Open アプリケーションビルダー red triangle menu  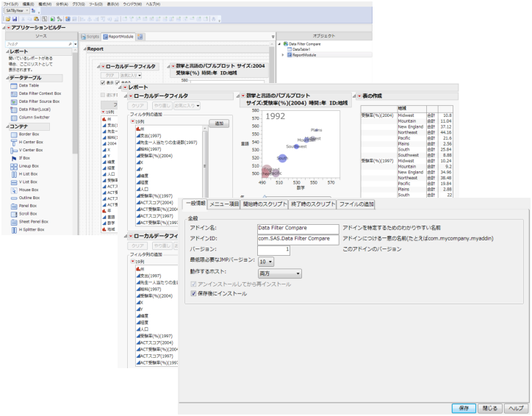pos(9,28)
